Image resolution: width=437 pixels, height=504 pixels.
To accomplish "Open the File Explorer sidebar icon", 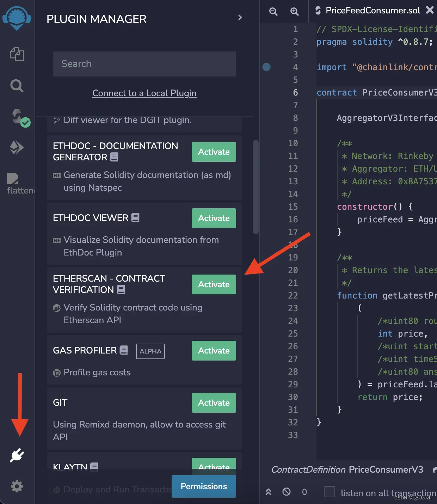I will (x=17, y=54).
